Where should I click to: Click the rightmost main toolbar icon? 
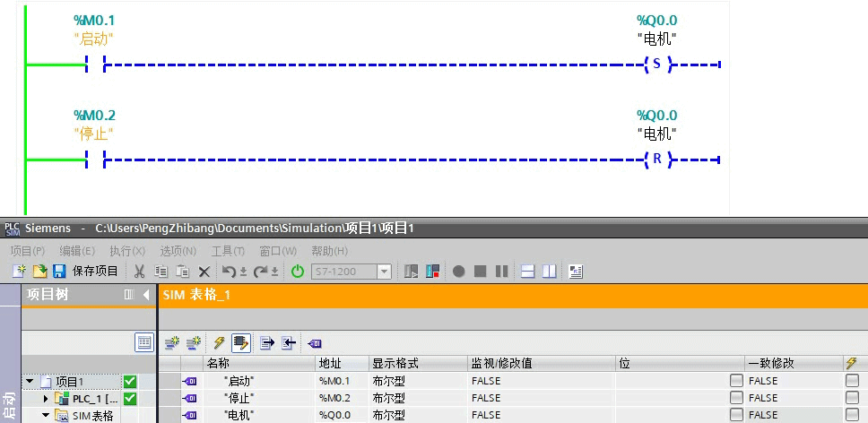(576, 272)
